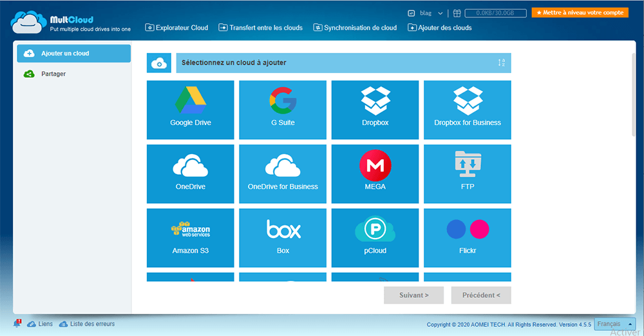Click the Précédent < button
644x336 pixels.
click(x=481, y=295)
